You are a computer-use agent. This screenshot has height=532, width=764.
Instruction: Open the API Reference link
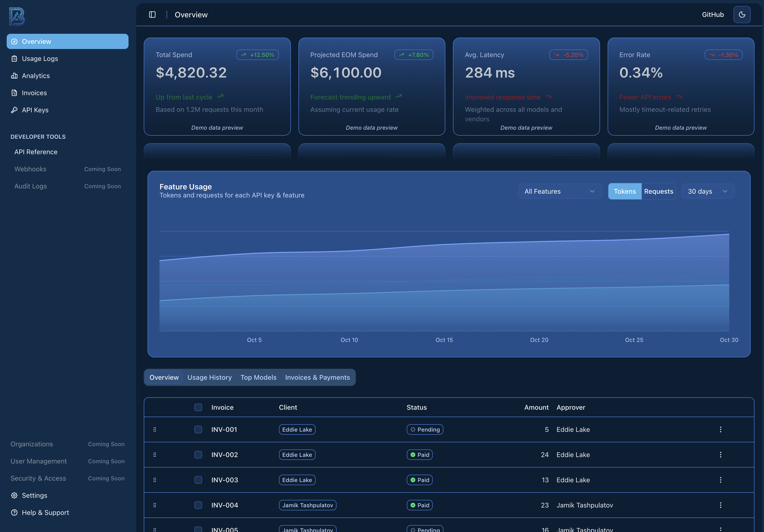click(x=36, y=152)
